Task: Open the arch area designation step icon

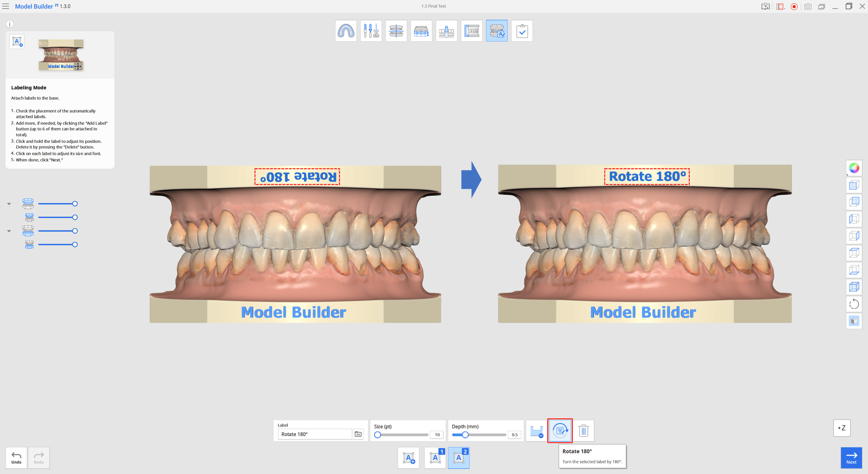Action: click(x=346, y=31)
